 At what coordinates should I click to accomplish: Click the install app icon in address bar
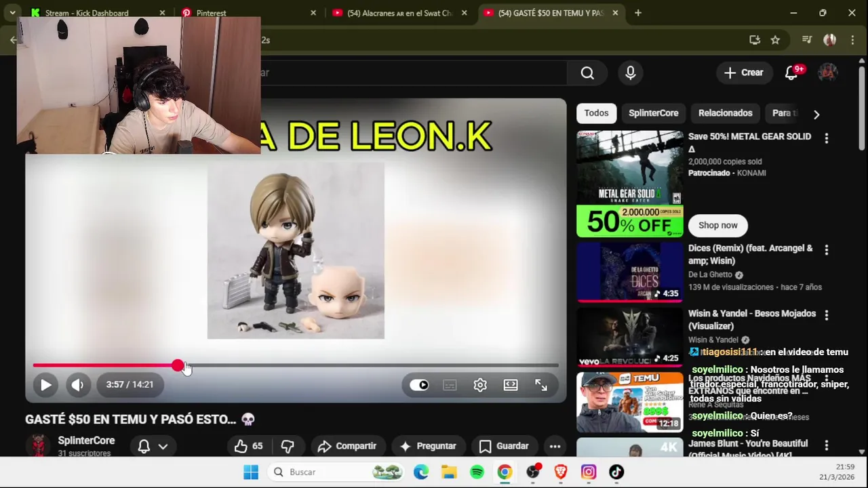tap(755, 40)
